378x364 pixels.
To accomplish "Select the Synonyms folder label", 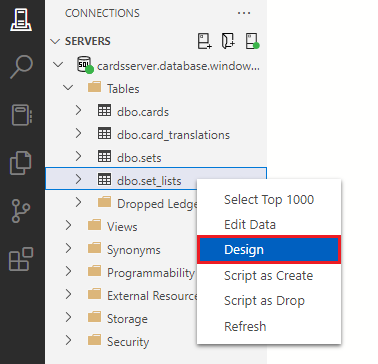I will click(134, 250).
